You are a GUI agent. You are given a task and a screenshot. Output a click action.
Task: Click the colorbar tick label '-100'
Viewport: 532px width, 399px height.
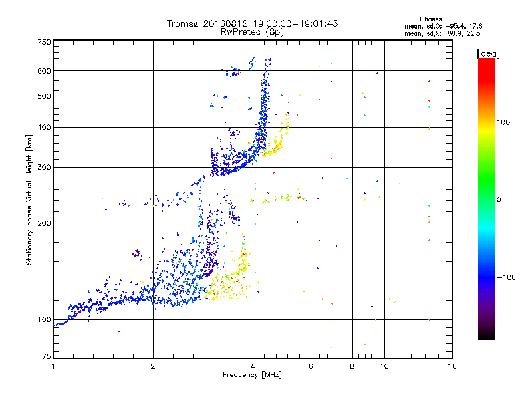(x=506, y=277)
